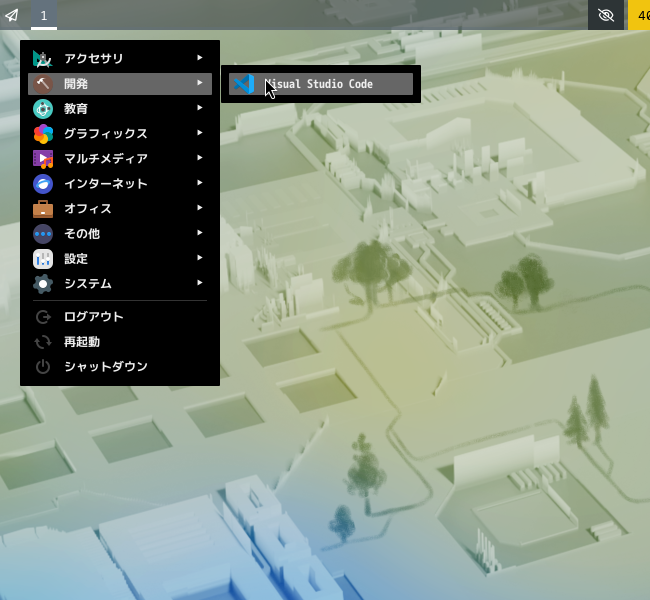
Task: Click the インターネット globe icon
Action: tap(43, 184)
